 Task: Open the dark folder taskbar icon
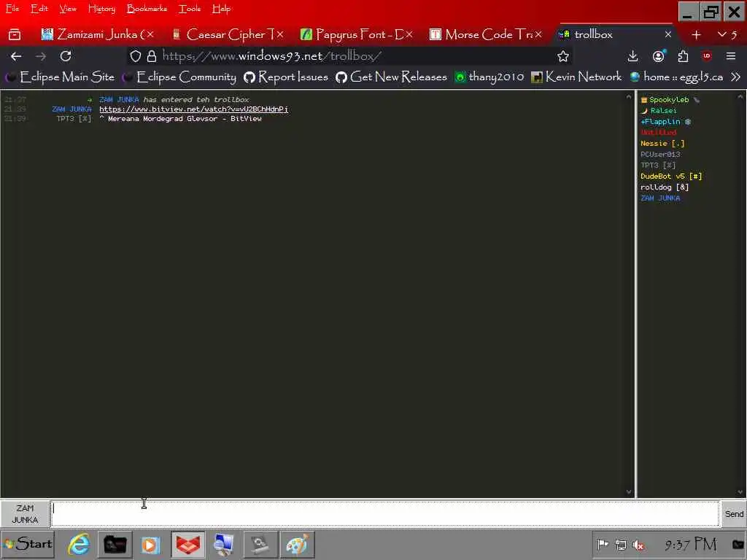tap(115, 544)
